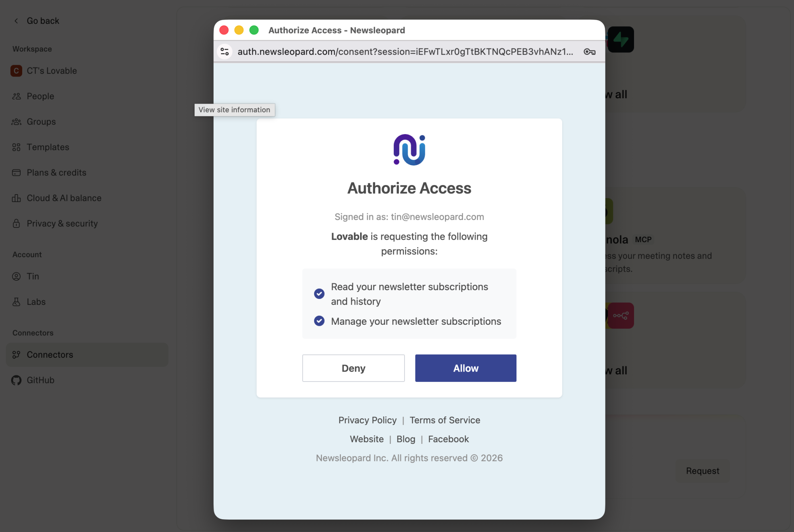Open GitHub from the sidebar
The width and height of the screenshot is (794, 532).
click(40, 380)
